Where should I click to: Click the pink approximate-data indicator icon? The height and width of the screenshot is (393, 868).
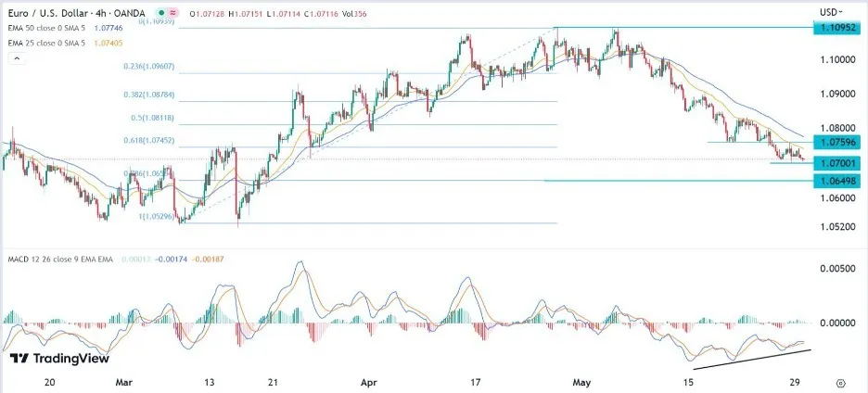[x=173, y=12]
